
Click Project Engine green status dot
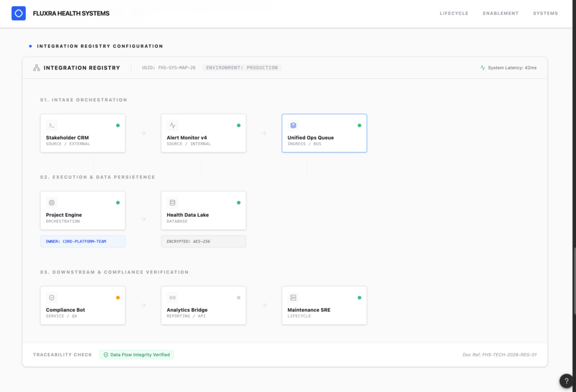[118, 202]
